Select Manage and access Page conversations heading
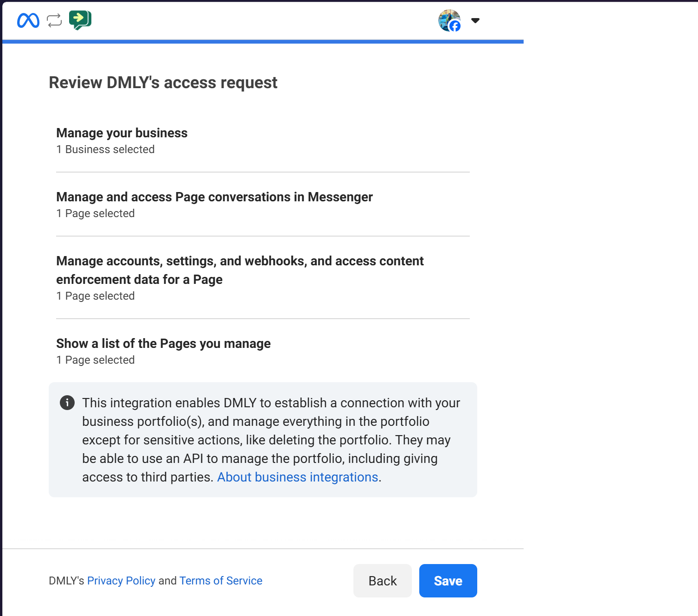This screenshot has height=616, width=698. [x=214, y=197]
